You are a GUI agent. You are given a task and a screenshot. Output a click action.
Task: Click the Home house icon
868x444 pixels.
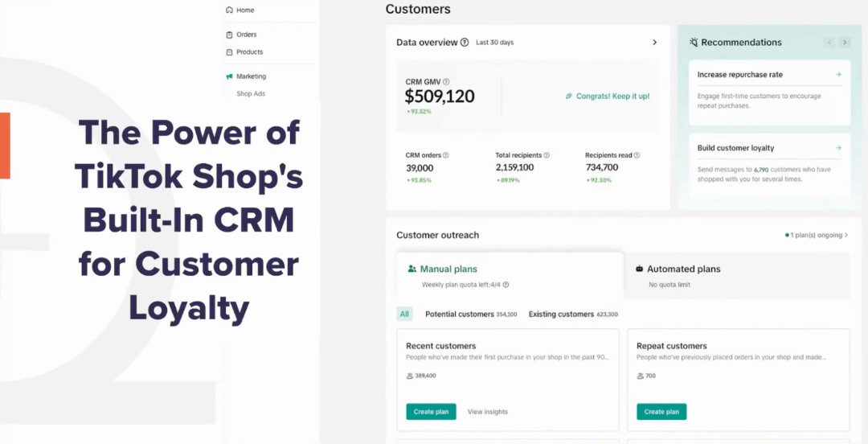(229, 10)
